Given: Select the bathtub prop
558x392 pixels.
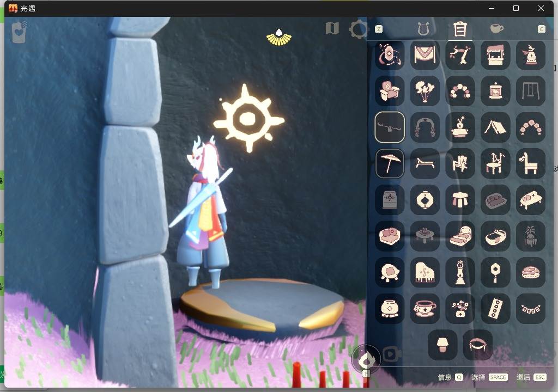Looking at the screenshot, I should [x=495, y=236].
